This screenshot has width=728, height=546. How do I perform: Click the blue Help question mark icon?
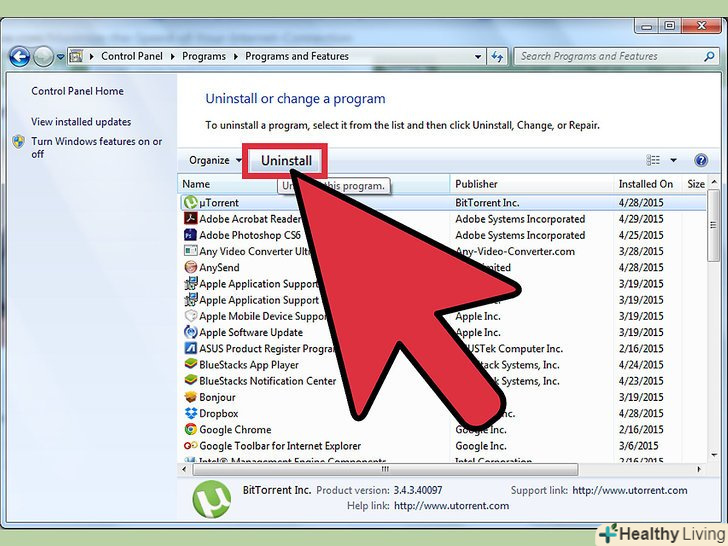point(701,160)
